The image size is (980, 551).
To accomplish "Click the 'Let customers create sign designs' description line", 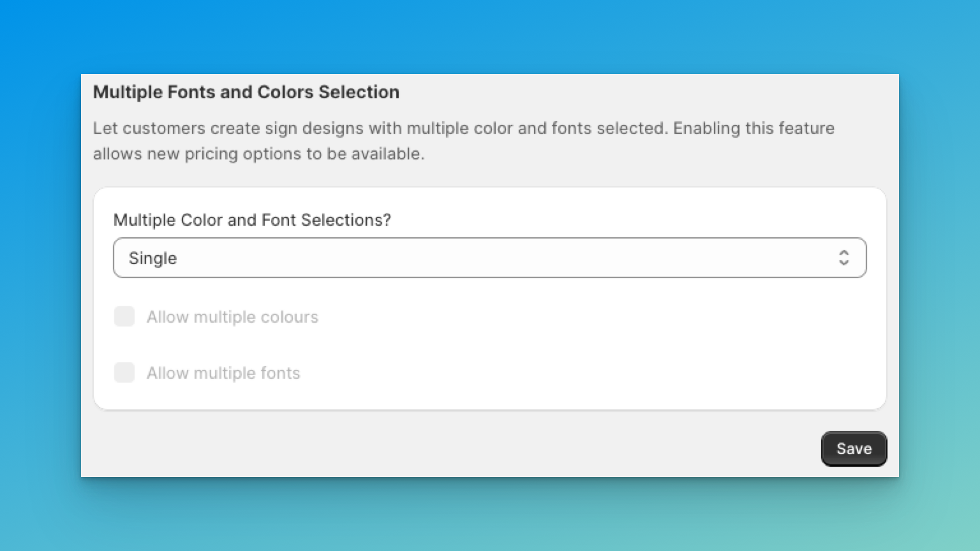I will pos(380,128).
